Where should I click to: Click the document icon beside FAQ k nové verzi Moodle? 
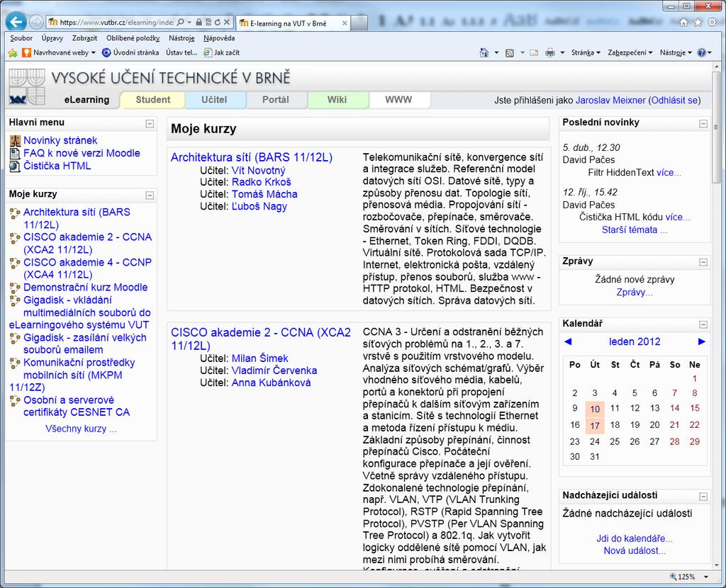16,154
